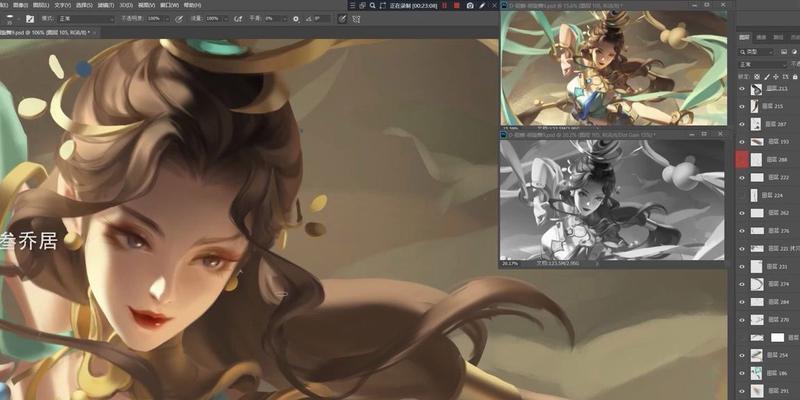This screenshot has height=400, width=800.
Task: Click the layer mask thumbnail below layer 270
Action: (x=777, y=338)
